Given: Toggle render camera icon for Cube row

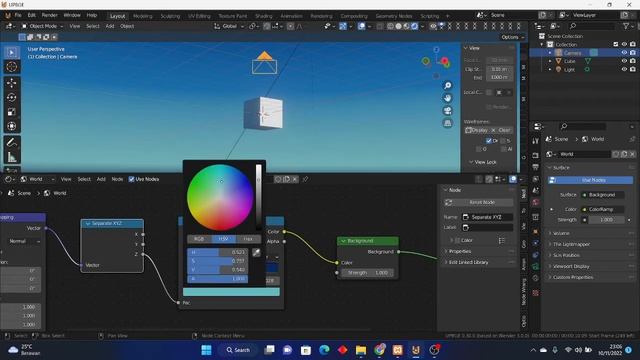Looking at the screenshot, I should 633,61.
